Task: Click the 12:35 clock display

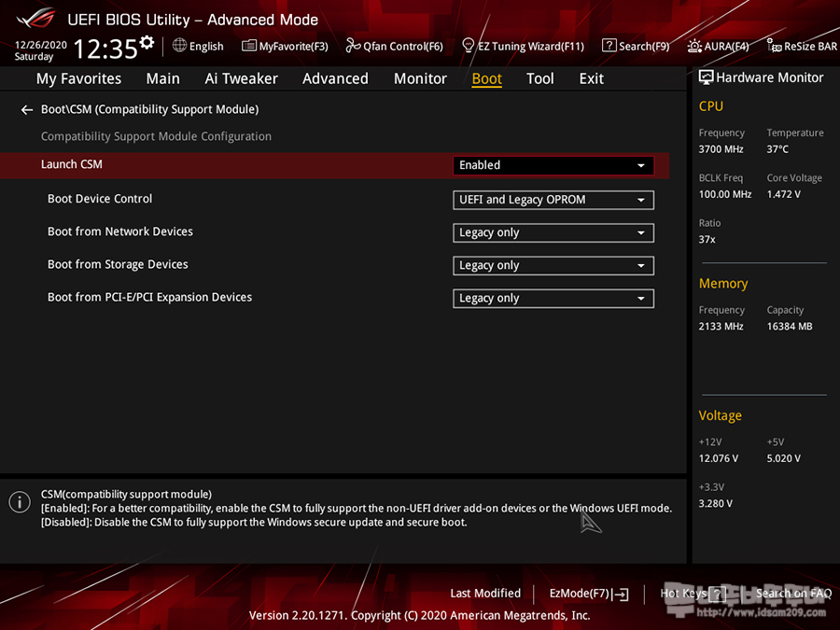Action: (x=105, y=49)
